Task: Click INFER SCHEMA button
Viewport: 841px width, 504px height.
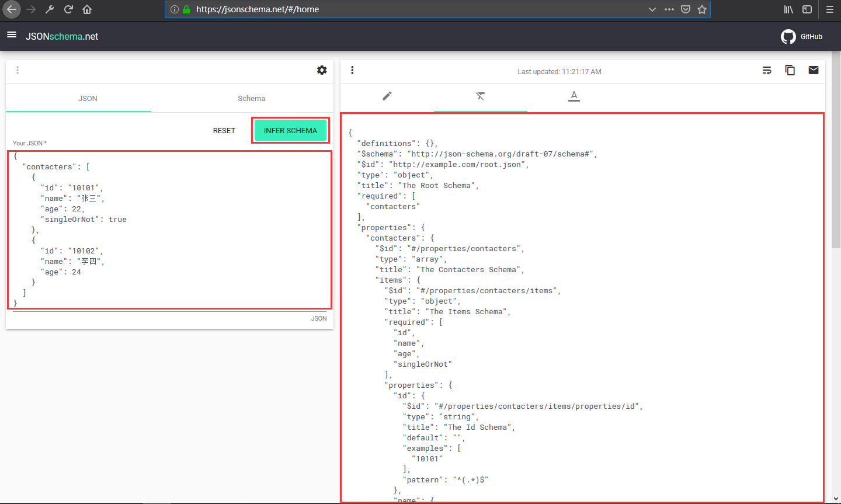Action: pos(290,131)
